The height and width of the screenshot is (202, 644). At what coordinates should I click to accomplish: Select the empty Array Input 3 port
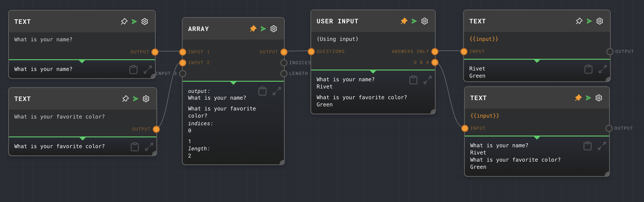point(183,73)
